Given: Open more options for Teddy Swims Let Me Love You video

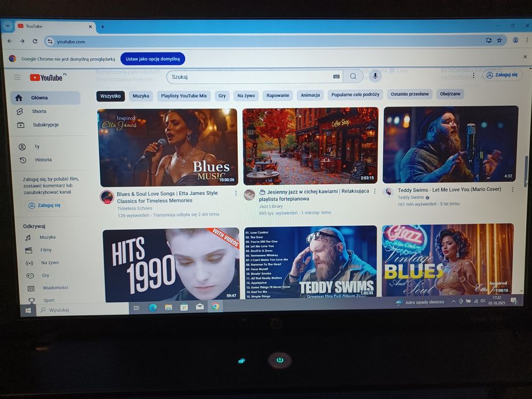Looking at the screenshot, I should click(513, 189).
